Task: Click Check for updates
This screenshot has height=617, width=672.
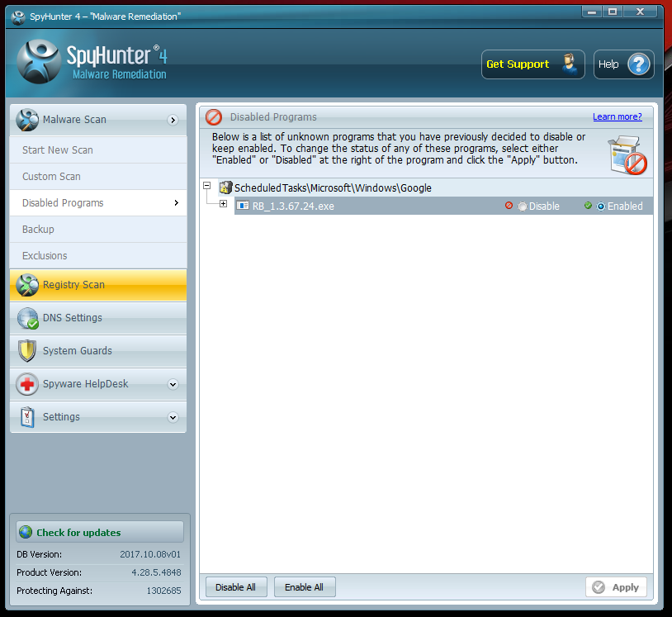Action: pyautogui.click(x=100, y=532)
